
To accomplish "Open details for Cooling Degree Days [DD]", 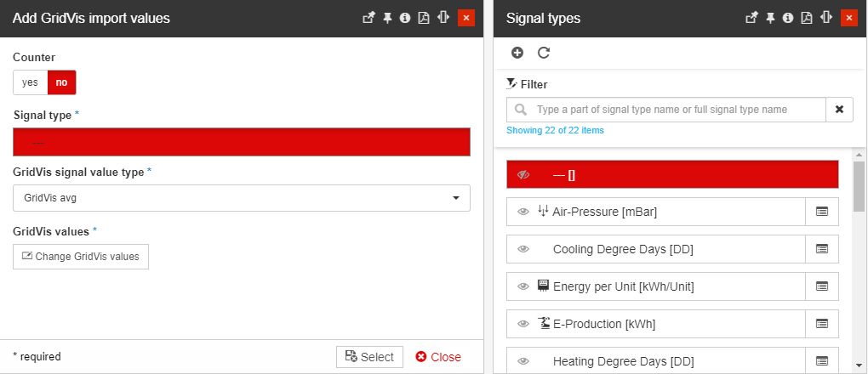I will click(822, 249).
